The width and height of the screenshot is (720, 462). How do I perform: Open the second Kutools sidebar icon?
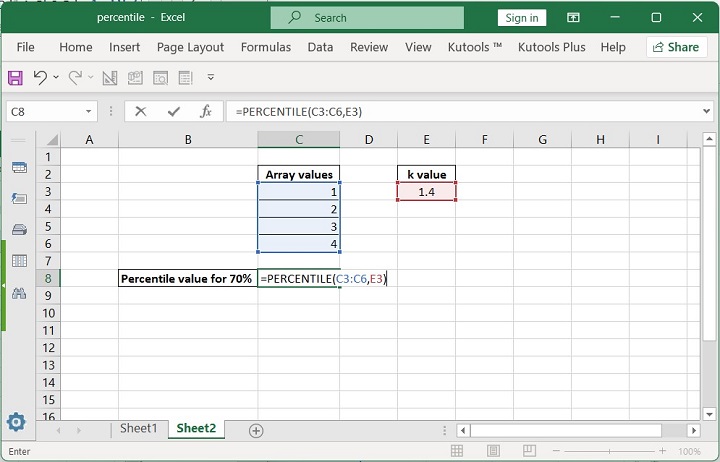[19, 198]
